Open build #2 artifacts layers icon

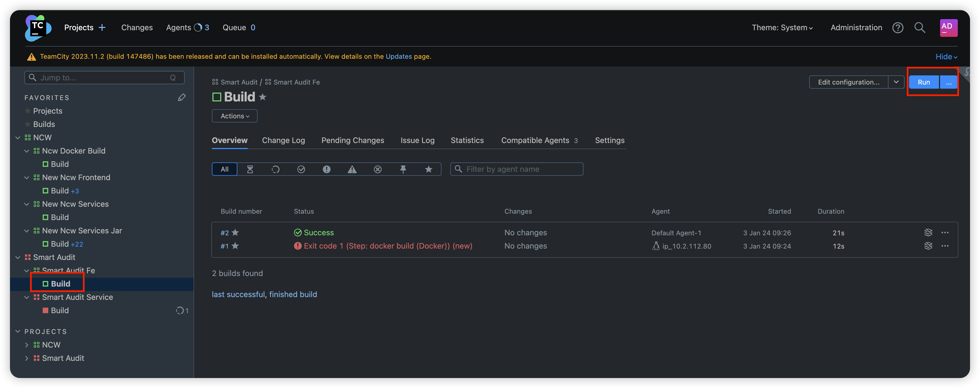[928, 233]
